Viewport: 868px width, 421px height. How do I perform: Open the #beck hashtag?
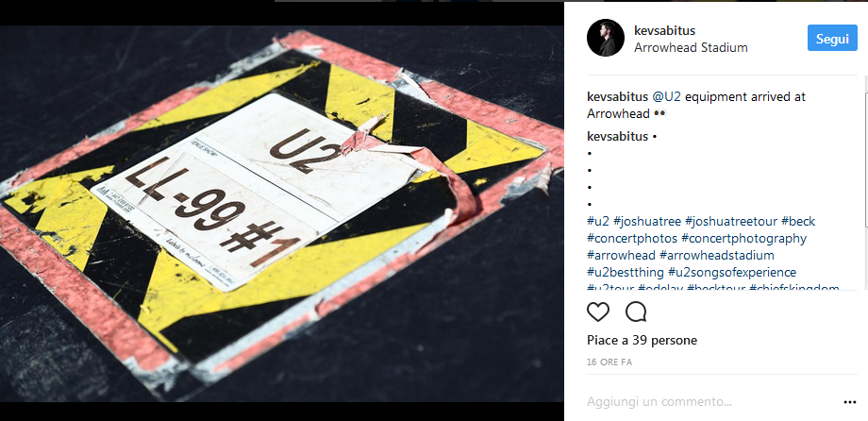(x=797, y=222)
